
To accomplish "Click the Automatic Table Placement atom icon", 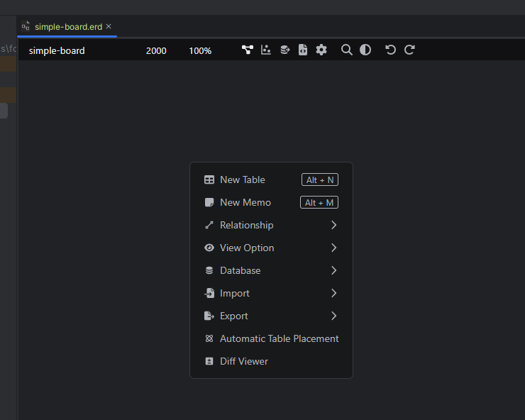I will pyautogui.click(x=209, y=338).
